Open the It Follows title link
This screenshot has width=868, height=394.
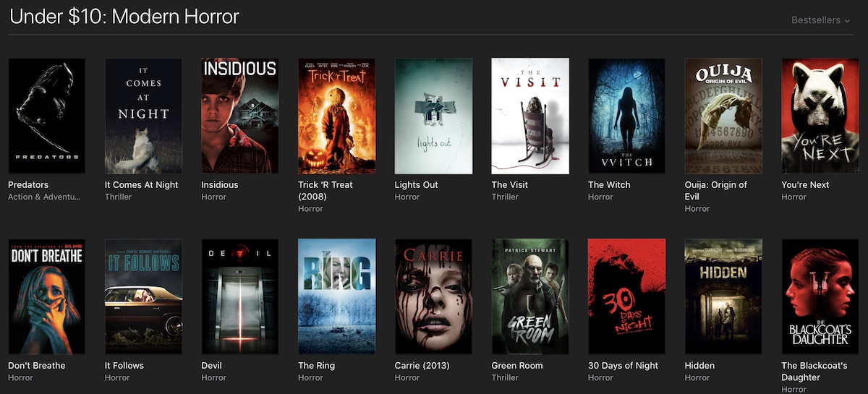[x=124, y=366]
